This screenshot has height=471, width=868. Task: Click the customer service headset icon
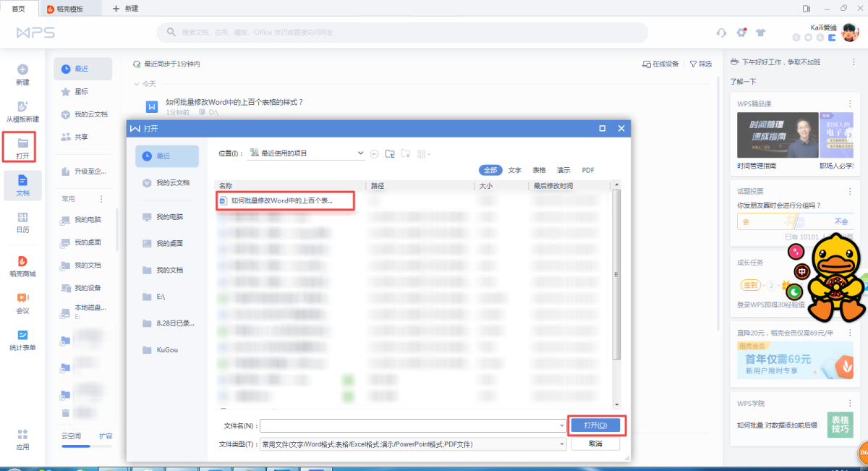[x=721, y=33]
